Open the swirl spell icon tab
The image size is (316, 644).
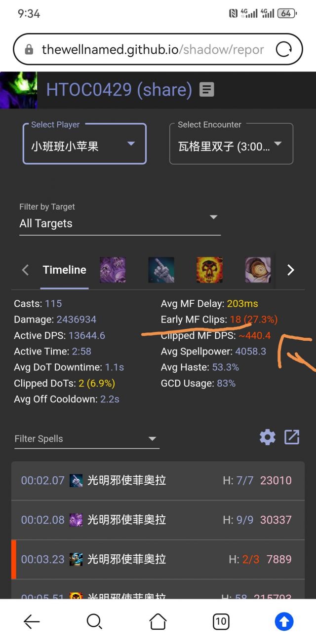click(258, 270)
